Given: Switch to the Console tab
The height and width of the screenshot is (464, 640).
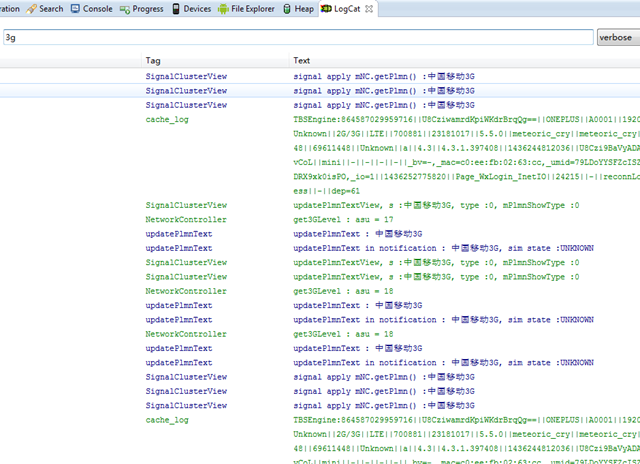Looking at the screenshot, I should click(x=96, y=9).
